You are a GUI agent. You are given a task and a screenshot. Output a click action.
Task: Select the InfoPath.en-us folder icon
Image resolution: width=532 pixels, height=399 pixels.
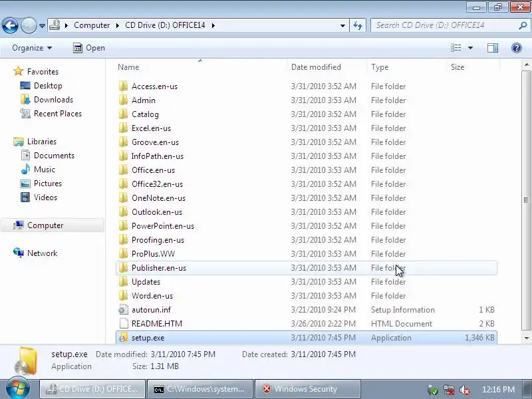tap(123, 156)
